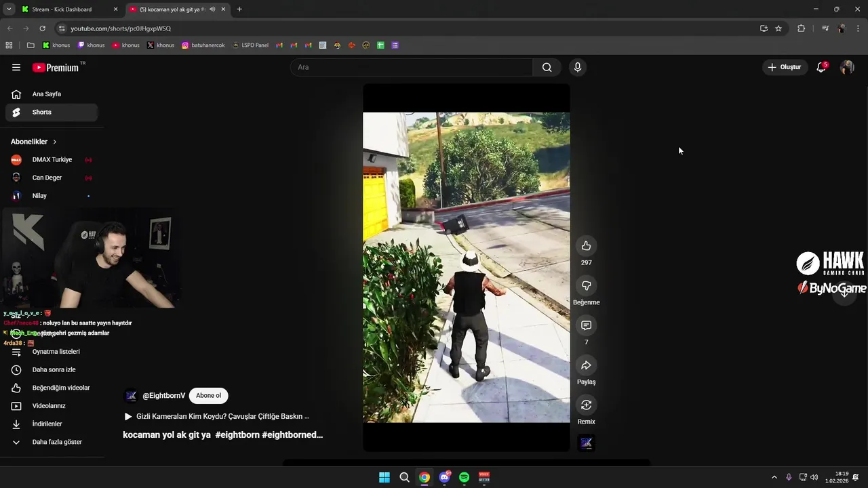
Task: Mute the YouTube tab audio icon
Action: pyautogui.click(x=212, y=9)
